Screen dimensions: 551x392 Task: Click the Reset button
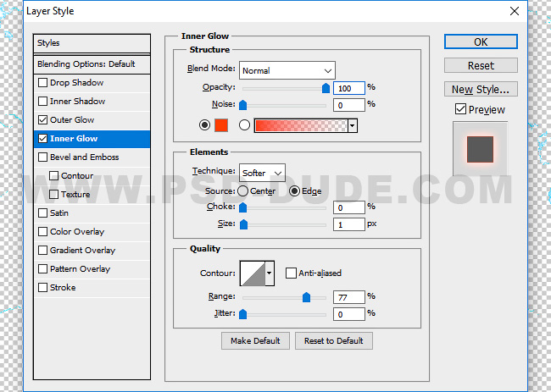(x=481, y=66)
